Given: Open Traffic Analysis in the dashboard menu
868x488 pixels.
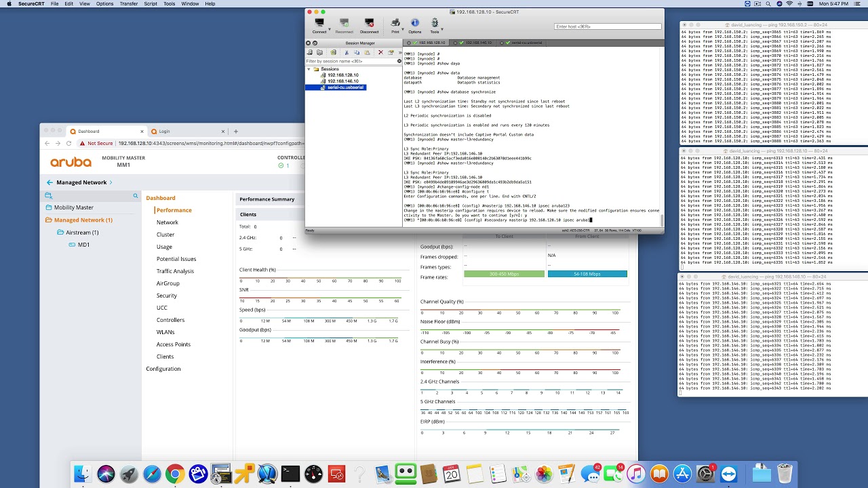Looking at the screenshot, I should tap(175, 271).
